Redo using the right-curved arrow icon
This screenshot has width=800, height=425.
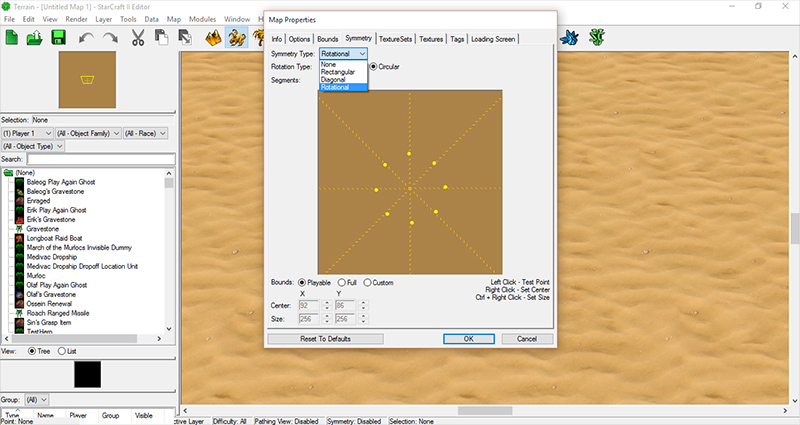(x=110, y=38)
